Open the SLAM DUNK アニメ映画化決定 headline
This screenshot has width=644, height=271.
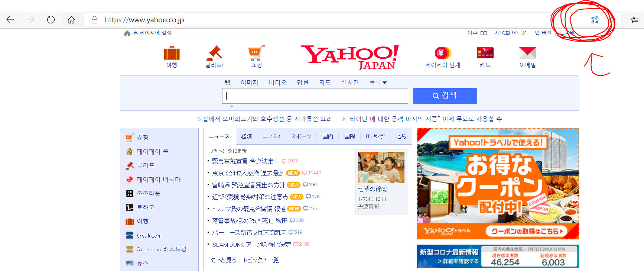click(251, 245)
